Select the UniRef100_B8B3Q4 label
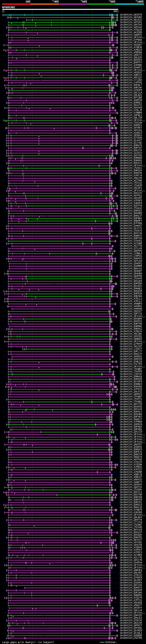The height and width of the screenshot is (644, 146). pyautogui.click(x=131, y=296)
